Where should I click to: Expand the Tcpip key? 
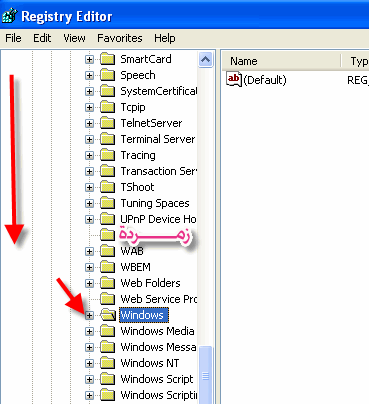click(x=89, y=107)
